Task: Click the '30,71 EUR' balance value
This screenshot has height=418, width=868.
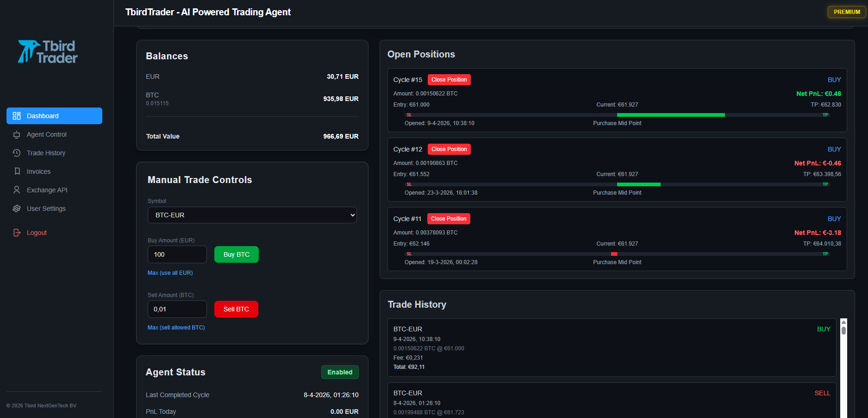Action: (x=343, y=76)
